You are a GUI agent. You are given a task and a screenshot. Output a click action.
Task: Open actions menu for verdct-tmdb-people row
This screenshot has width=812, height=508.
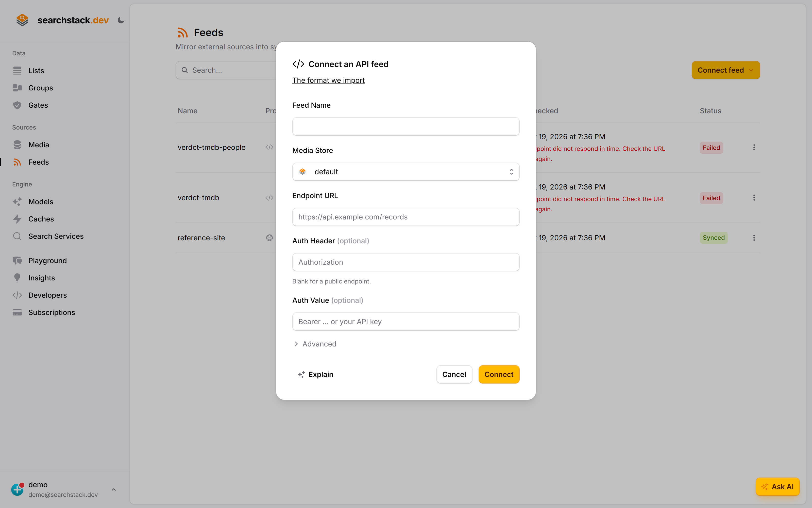(754, 147)
